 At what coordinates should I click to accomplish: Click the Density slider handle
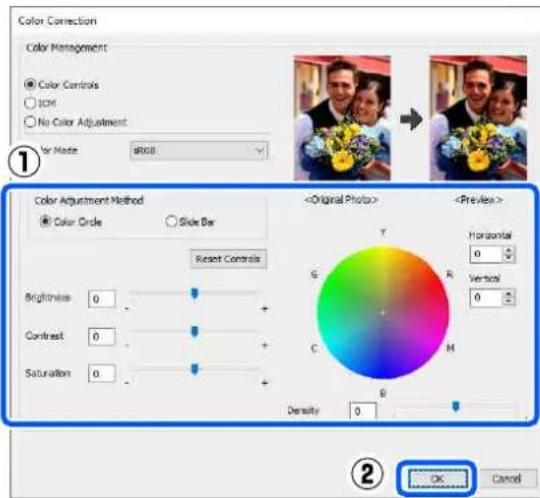tap(456, 406)
